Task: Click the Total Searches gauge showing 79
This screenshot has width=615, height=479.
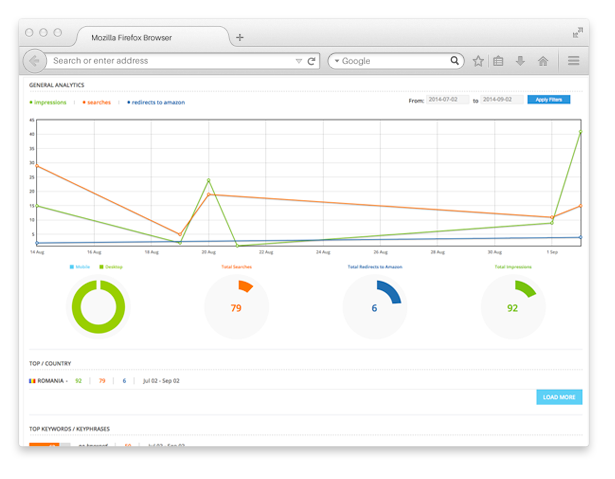Action: pyautogui.click(x=237, y=307)
